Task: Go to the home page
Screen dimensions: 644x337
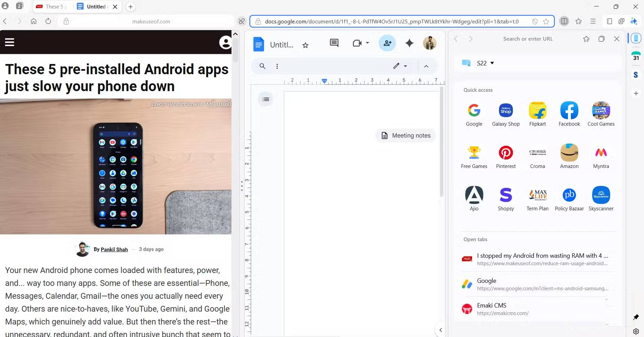Action: tap(34, 21)
